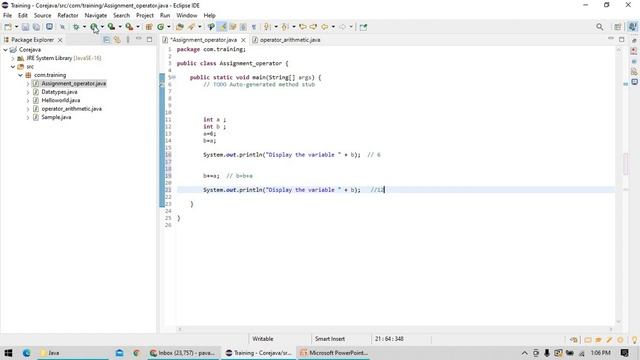
Task: Select Helloworld.java in Package Explorer
Action: click(60, 100)
